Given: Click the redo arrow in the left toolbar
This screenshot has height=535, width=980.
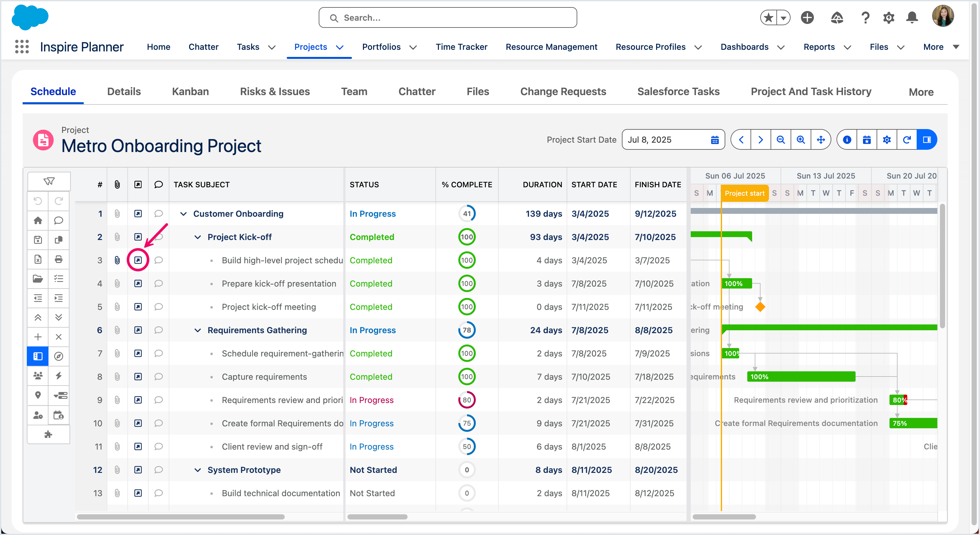Looking at the screenshot, I should [59, 201].
